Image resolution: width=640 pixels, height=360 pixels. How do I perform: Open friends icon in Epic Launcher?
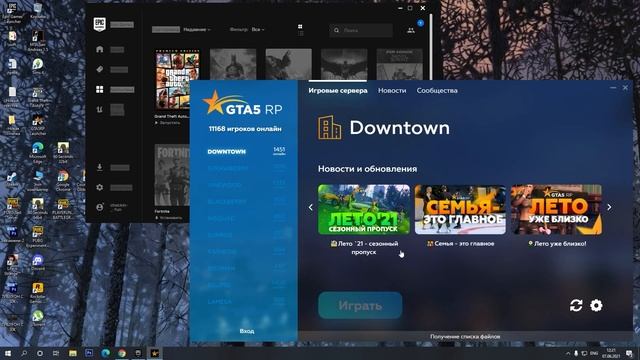click(x=411, y=30)
